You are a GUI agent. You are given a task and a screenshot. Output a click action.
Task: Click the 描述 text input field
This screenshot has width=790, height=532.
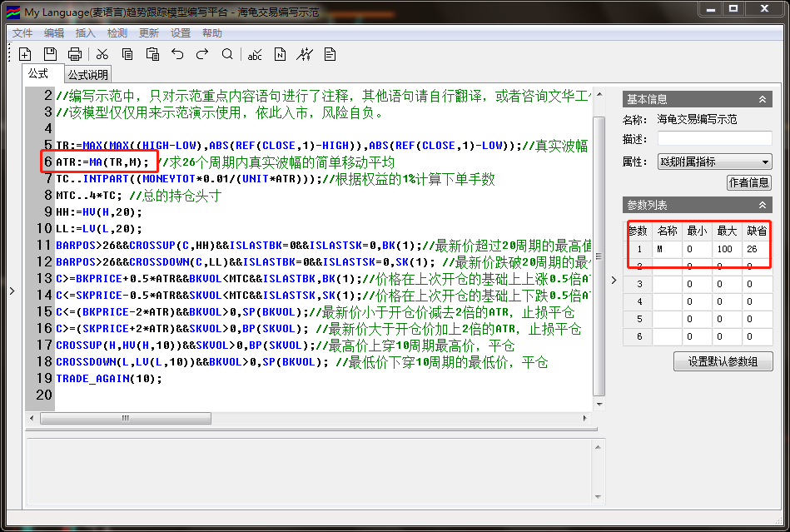(x=713, y=138)
